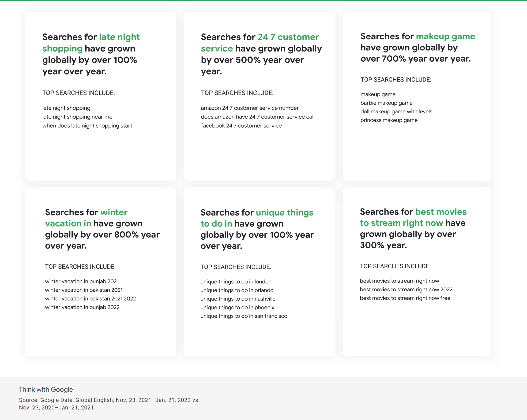Click 'princess makeup game' entry
The image size is (527, 420).
coord(389,120)
